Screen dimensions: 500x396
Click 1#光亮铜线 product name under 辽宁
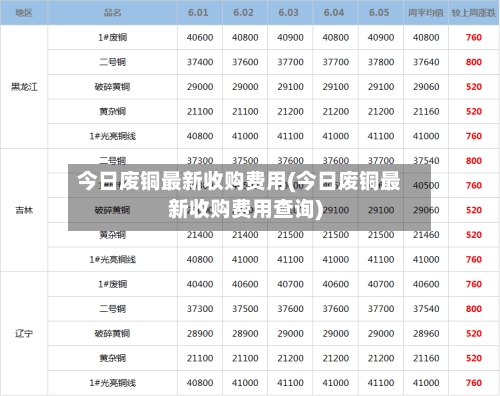point(112,383)
